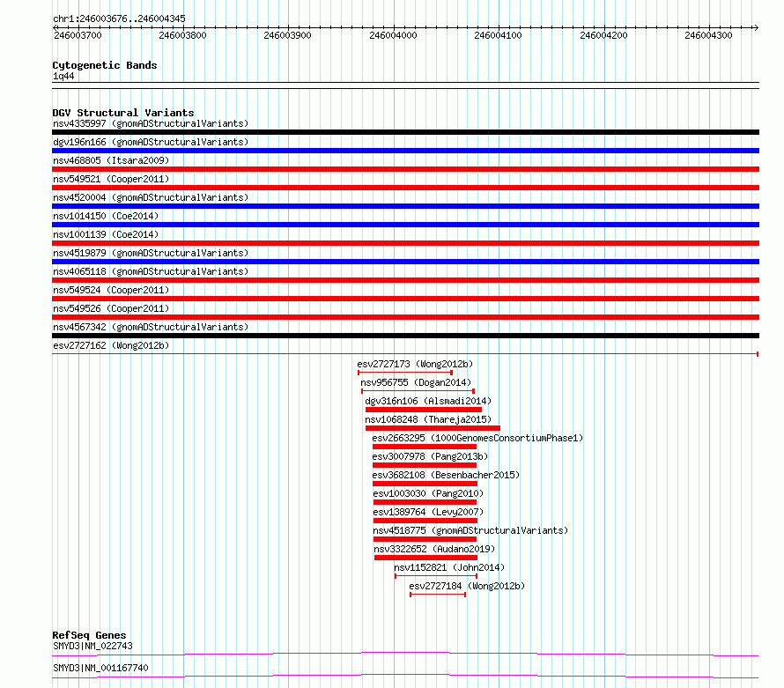Click the blue bar under nsv1014150
The image size is (784, 688).
coord(405,225)
